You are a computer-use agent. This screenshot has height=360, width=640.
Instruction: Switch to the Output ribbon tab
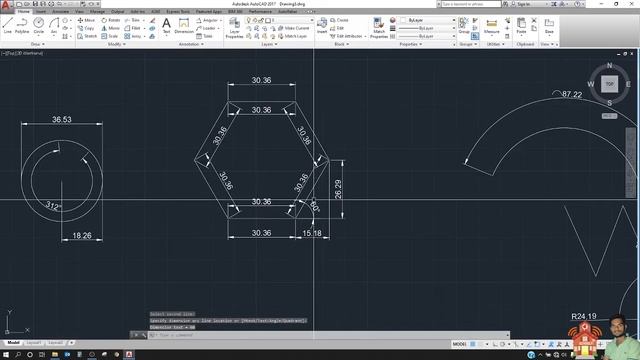pyautogui.click(x=118, y=11)
